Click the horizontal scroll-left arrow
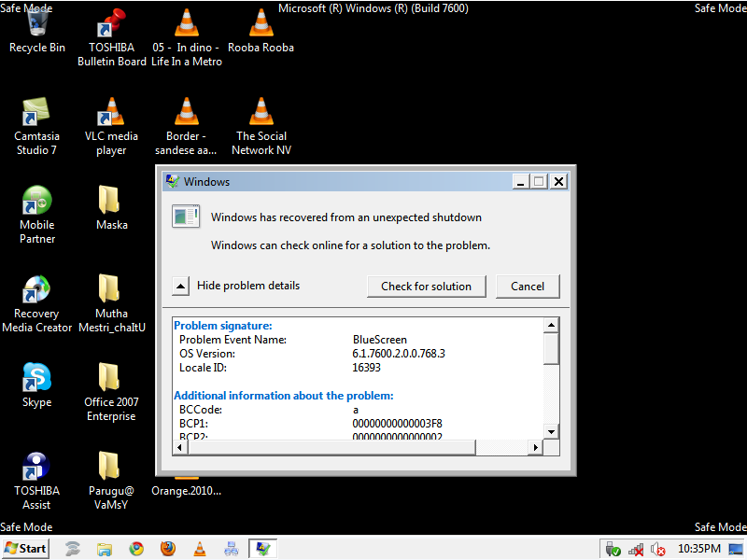This screenshot has width=747, height=560. pyautogui.click(x=179, y=448)
